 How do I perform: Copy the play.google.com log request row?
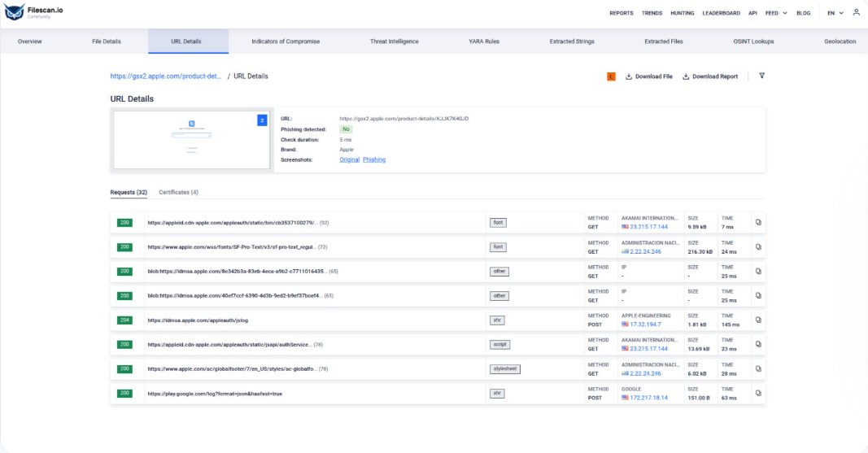[x=758, y=394]
